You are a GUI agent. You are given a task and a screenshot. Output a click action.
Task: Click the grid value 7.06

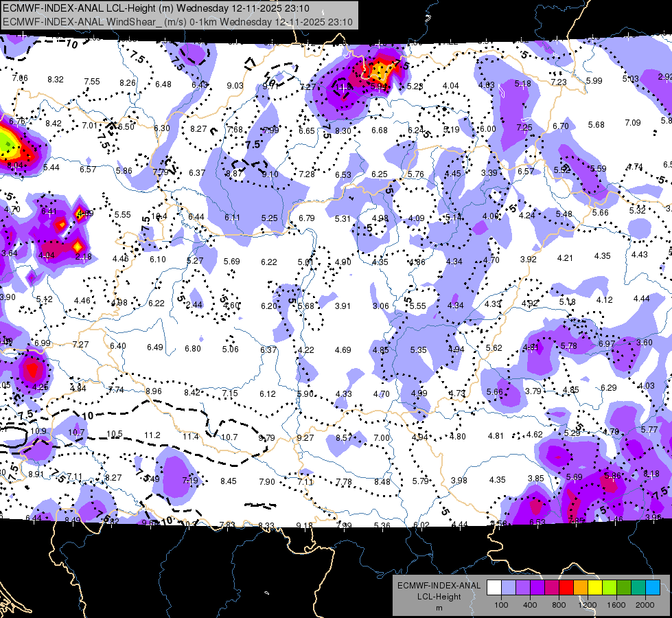[x=20, y=78]
